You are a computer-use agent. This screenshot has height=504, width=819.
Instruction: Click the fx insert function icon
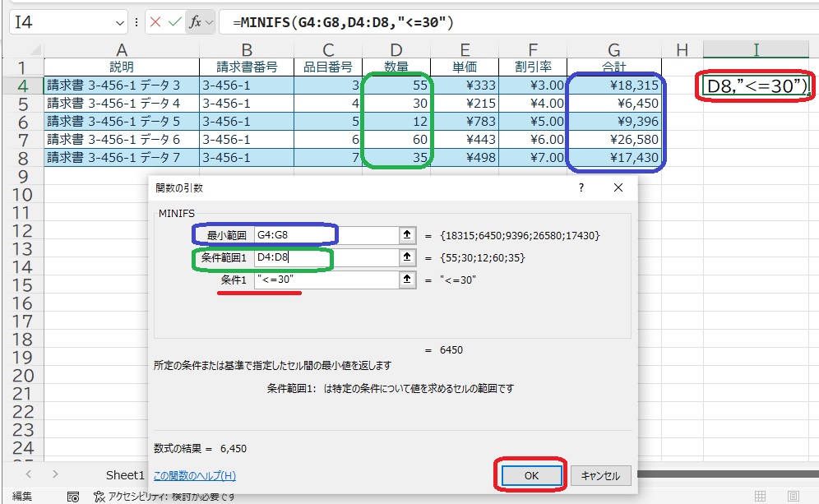pos(195,23)
